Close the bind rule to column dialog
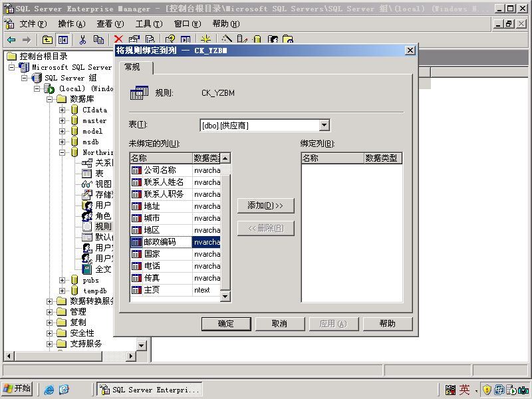The width and height of the screenshot is (532, 399). click(410, 51)
